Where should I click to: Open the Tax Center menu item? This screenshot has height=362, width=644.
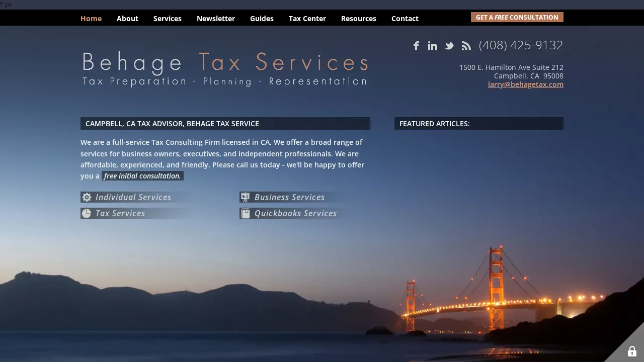[x=307, y=18]
